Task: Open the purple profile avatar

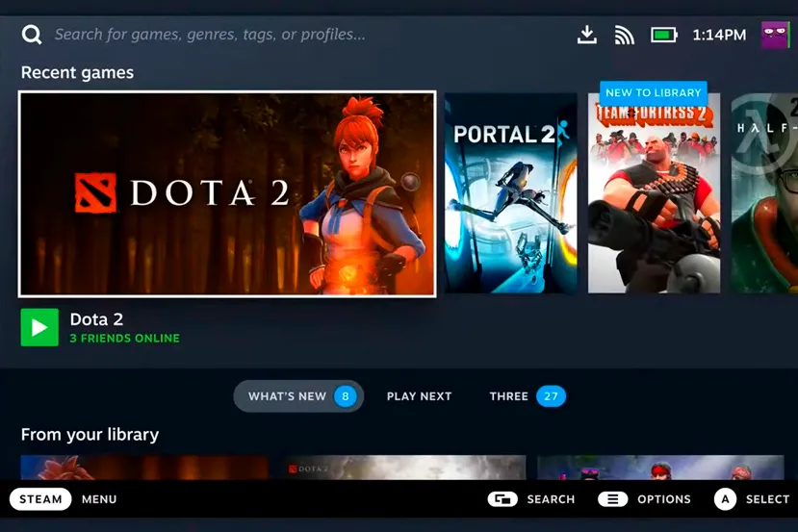Action: click(x=775, y=35)
